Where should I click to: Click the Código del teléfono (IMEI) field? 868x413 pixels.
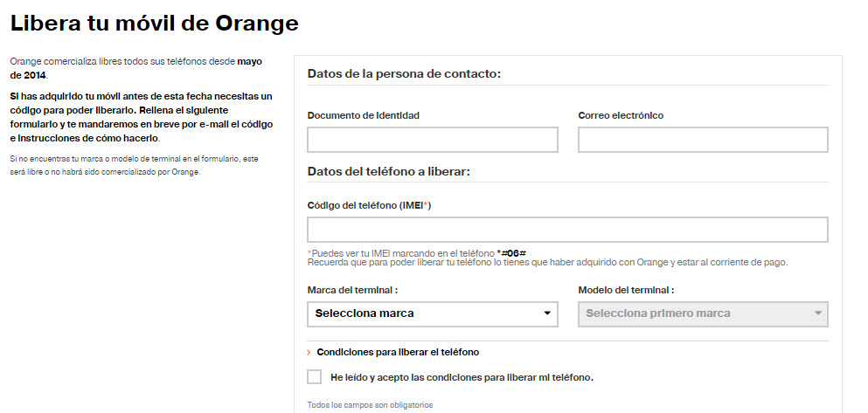tap(567, 230)
